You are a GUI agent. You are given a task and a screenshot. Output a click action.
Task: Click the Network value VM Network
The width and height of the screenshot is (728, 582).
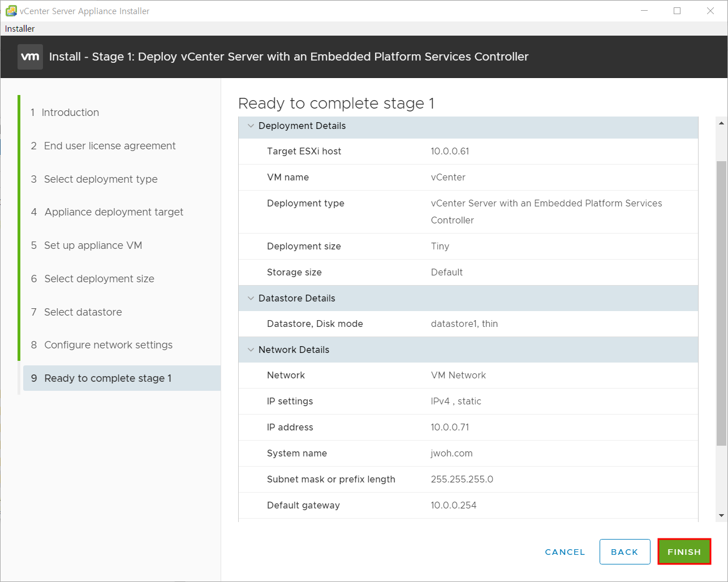[x=458, y=375]
